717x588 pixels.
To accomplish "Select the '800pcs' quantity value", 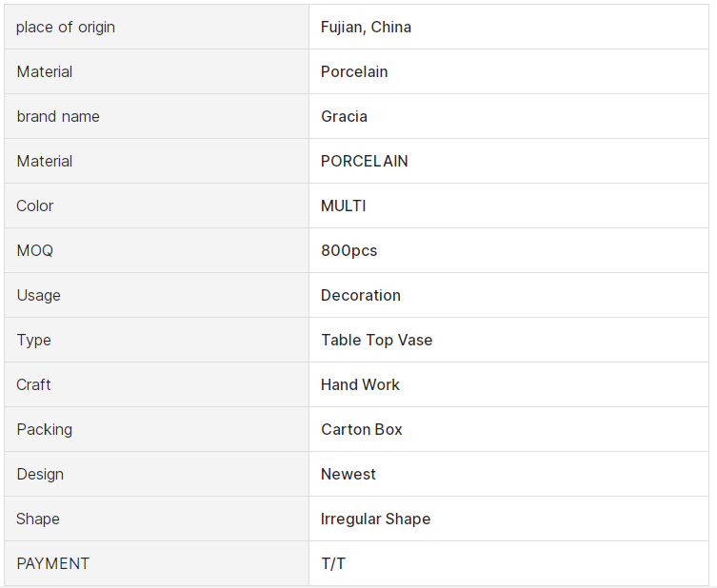I will click(x=349, y=250).
